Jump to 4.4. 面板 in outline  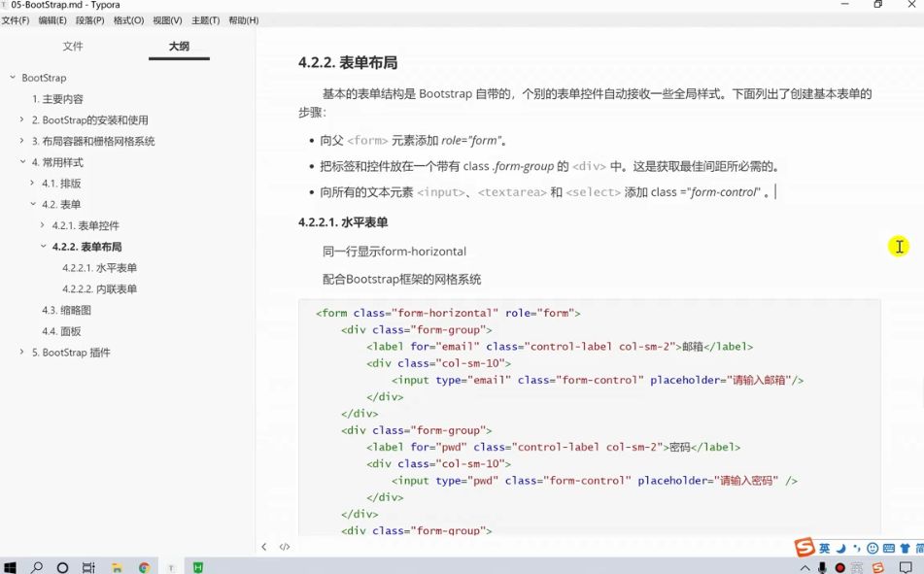pyautogui.click(x=61, y=331)
